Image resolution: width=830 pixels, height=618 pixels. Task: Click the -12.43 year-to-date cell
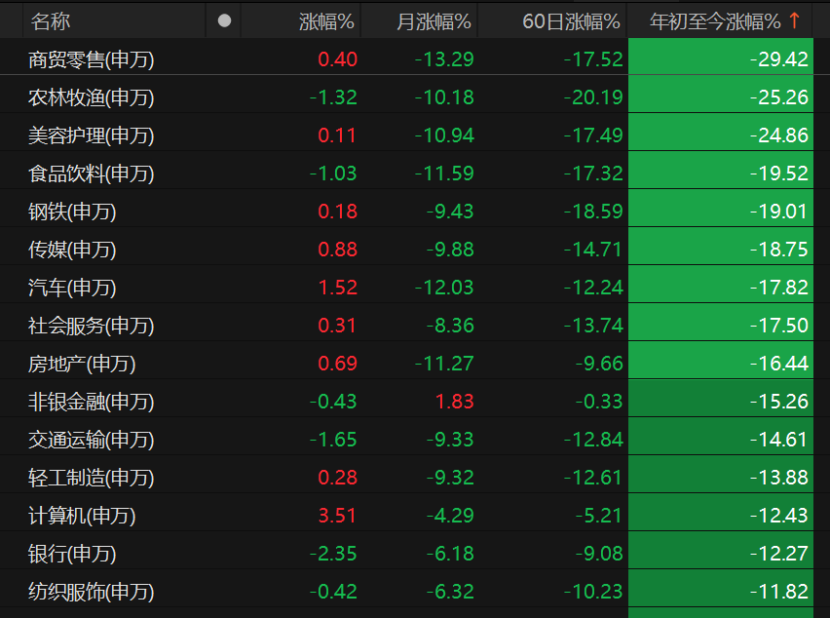(720, 514)
